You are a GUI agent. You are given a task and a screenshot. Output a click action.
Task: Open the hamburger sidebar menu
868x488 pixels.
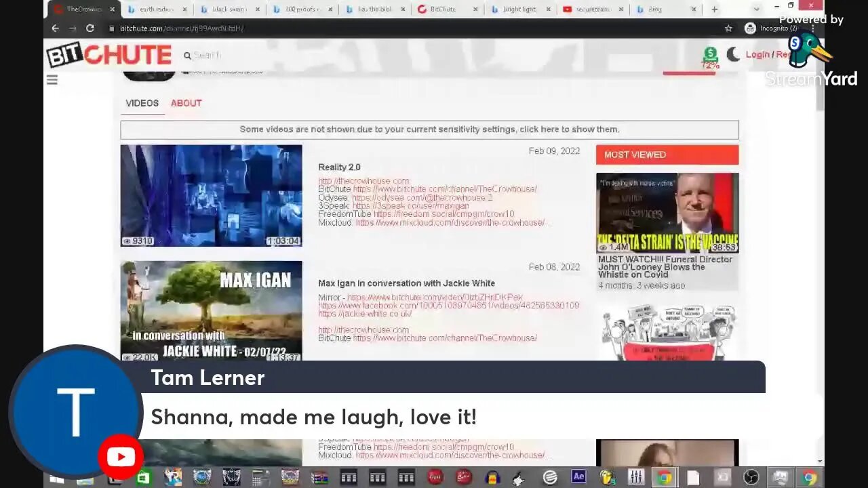[x=52, y=80]
